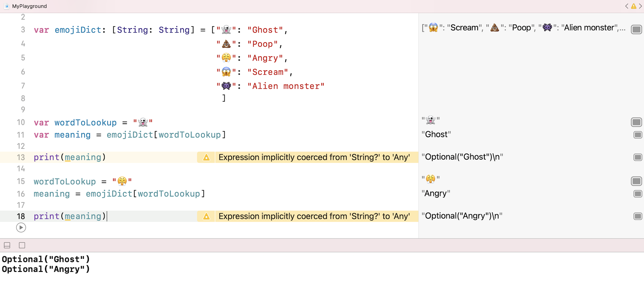The height and width of the screenshot is (286, 644).
Task: Click the Swift playground file icon
Action: [x=7, y=6]
